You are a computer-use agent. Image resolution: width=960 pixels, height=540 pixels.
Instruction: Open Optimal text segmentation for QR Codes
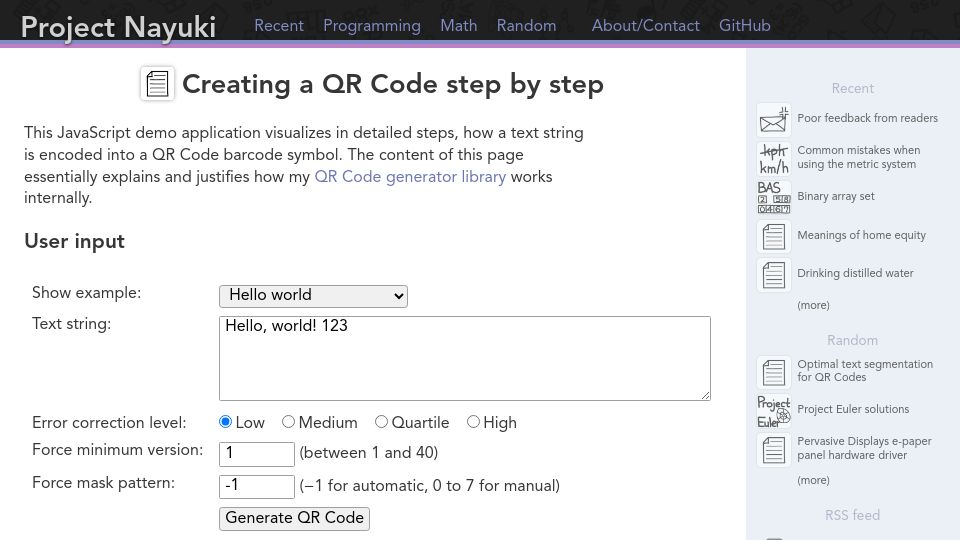(x=865, y=370)
